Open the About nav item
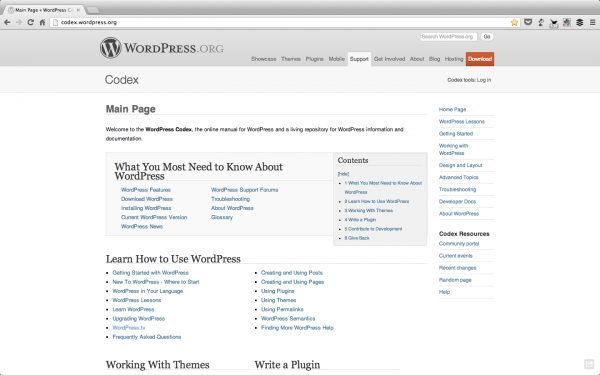600x375 pixels. coord(417,59)
